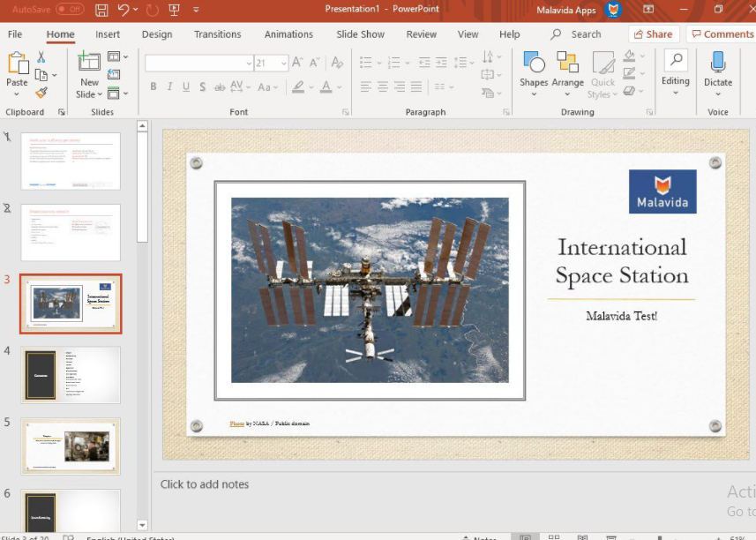The width and height of the screenshot is (756, 540).
Task: Open the File menu
Action: (15, 34)
